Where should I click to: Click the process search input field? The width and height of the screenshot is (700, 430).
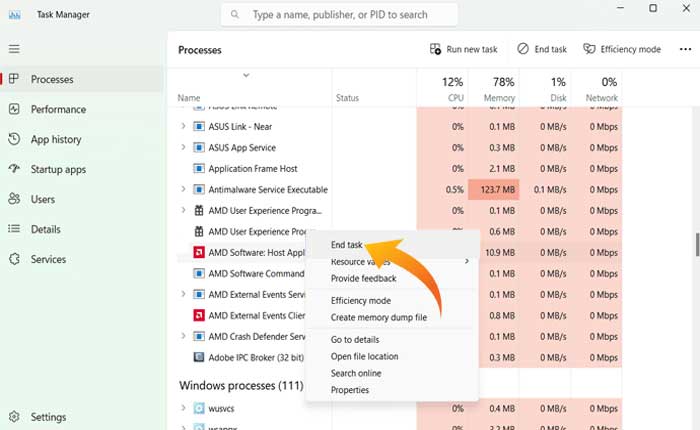339,15
